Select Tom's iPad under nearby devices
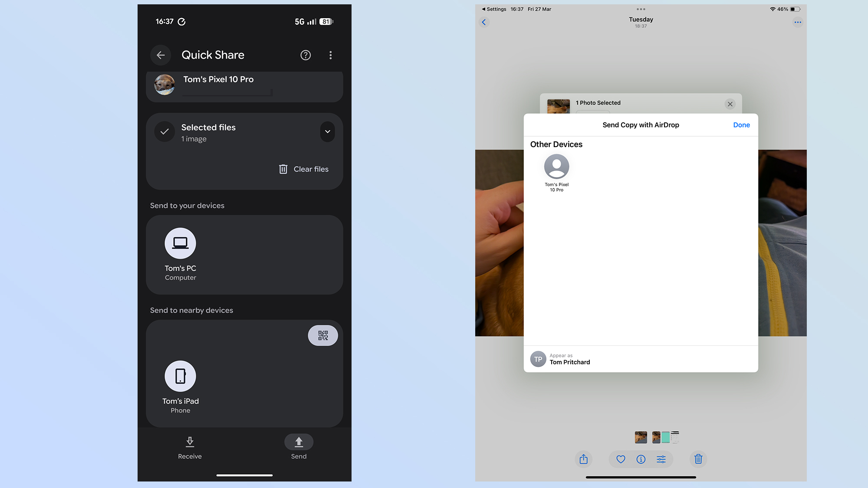 [180, 386]
